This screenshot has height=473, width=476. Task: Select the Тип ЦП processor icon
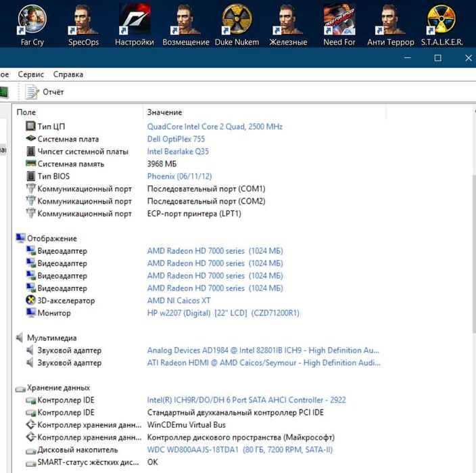coord(30,126)
